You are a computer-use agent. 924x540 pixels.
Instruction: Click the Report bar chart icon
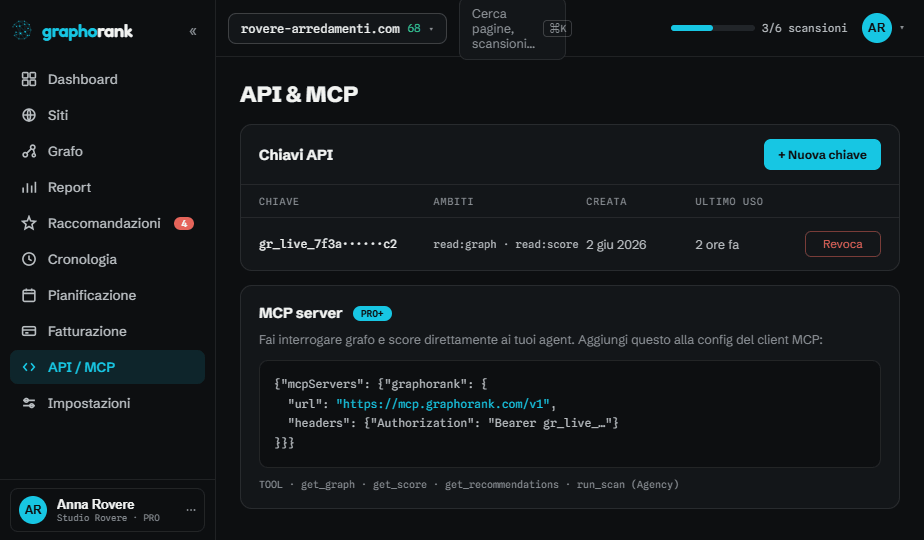[x=29, y=187]
